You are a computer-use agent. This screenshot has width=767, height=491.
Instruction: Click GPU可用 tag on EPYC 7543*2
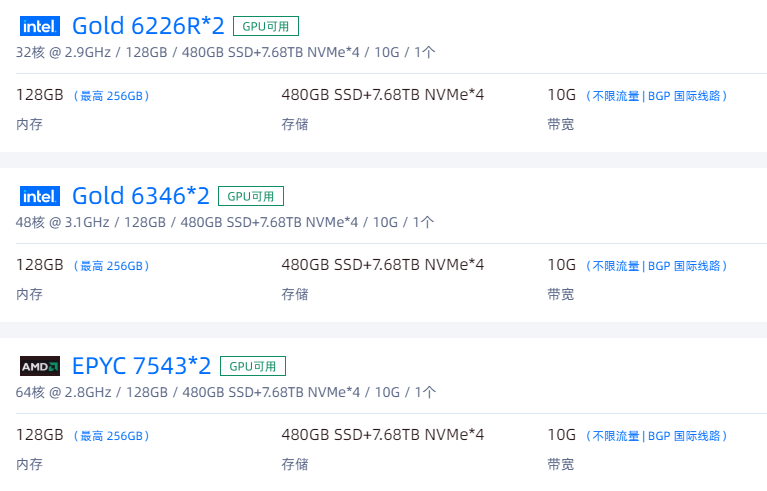click(x=253, y=366)
